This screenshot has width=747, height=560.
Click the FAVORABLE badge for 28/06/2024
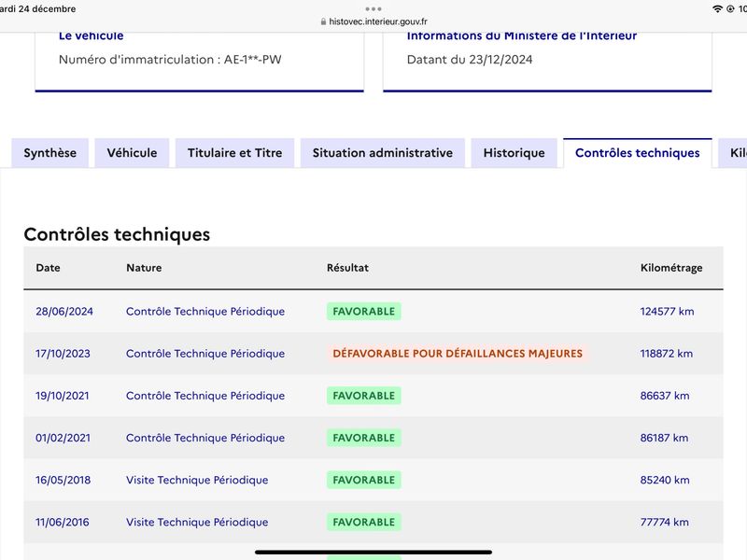(x=364, y=312)
